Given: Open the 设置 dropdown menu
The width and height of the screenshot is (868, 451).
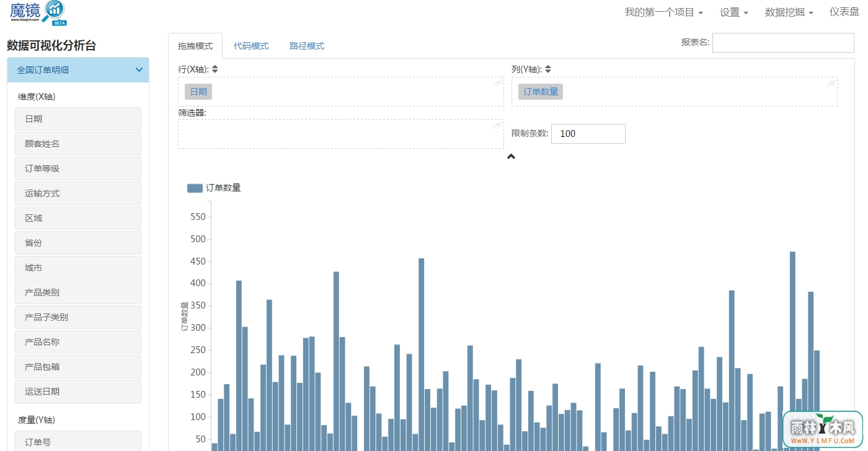Looking at the screenshot, I should click(734, 12).
